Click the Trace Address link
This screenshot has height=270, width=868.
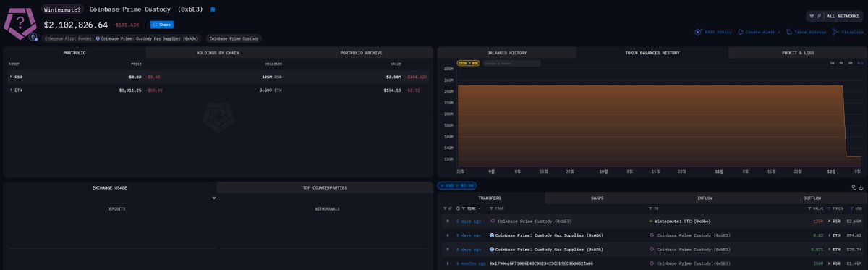[x=810, y=32]
